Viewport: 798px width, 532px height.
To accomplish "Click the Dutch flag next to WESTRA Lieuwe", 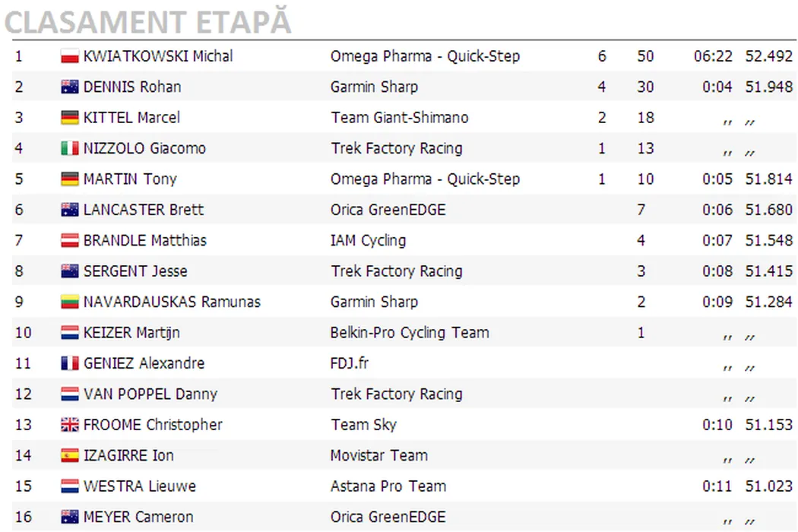I will (x=70, y=486).
